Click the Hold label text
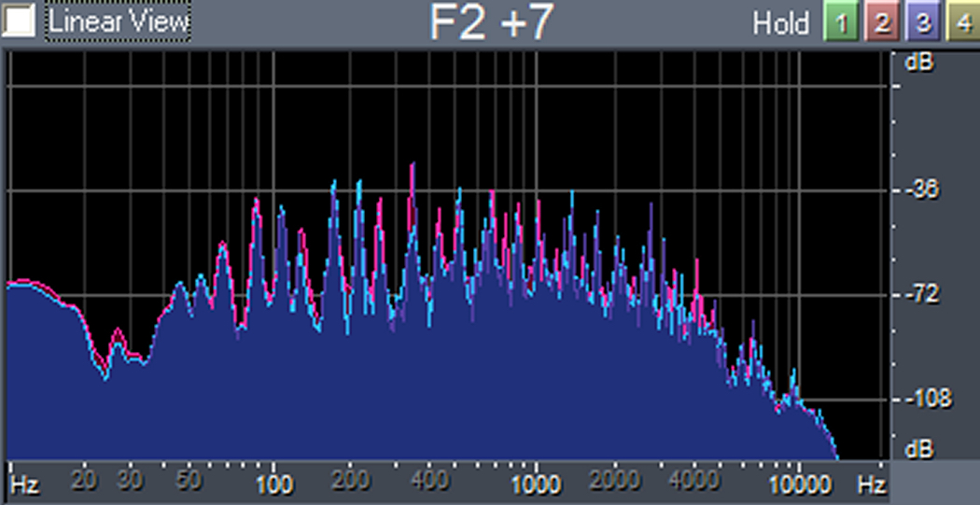 tap(780, 23)
